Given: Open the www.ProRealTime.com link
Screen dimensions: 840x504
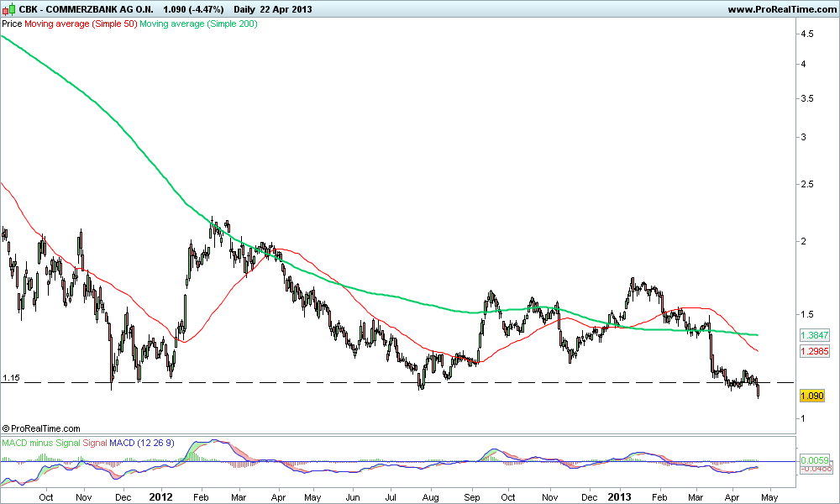Looking at the screenshot, I should [x=781, y=9].
